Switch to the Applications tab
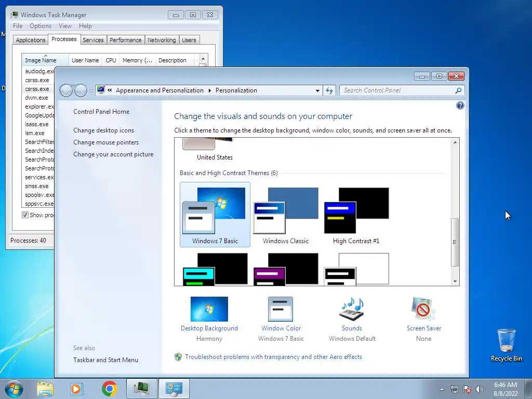Viewport: 532px width, 399px height. point(31,39)
